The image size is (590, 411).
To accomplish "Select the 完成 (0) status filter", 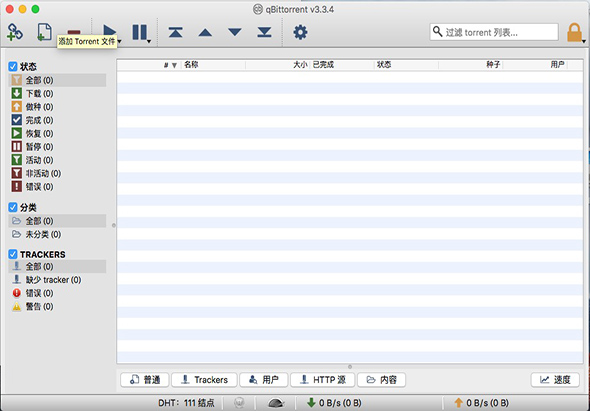I will (57, 120).
